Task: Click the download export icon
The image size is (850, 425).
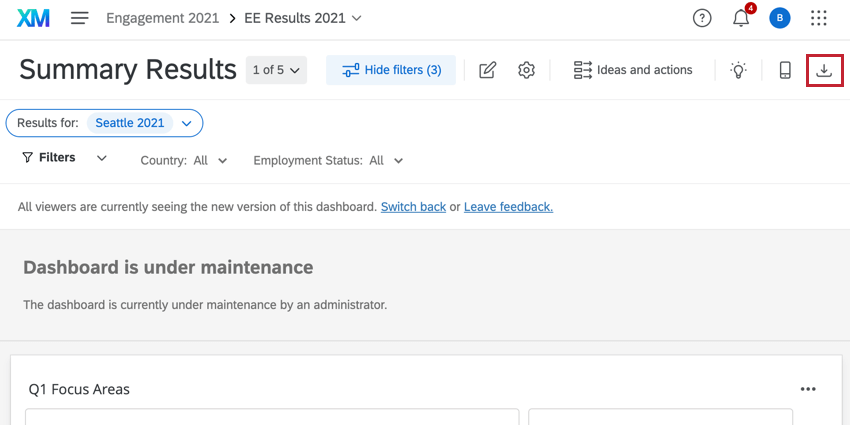Action: tap(824, 70)
